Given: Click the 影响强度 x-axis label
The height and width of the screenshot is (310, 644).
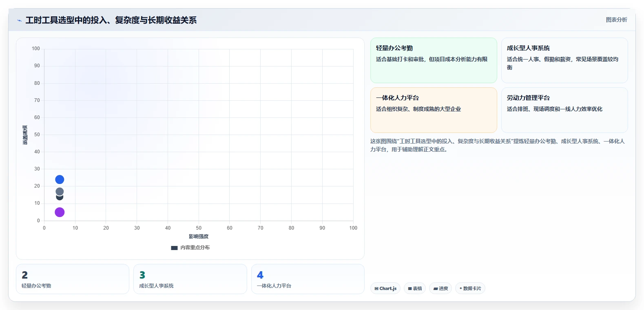Looking at the screenshot, I should [x=199, y=237].
